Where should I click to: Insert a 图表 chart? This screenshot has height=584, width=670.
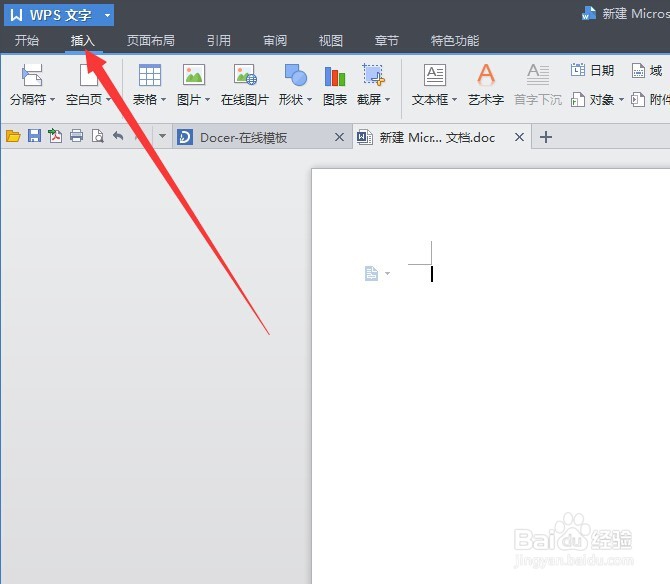tap(335, 85)
